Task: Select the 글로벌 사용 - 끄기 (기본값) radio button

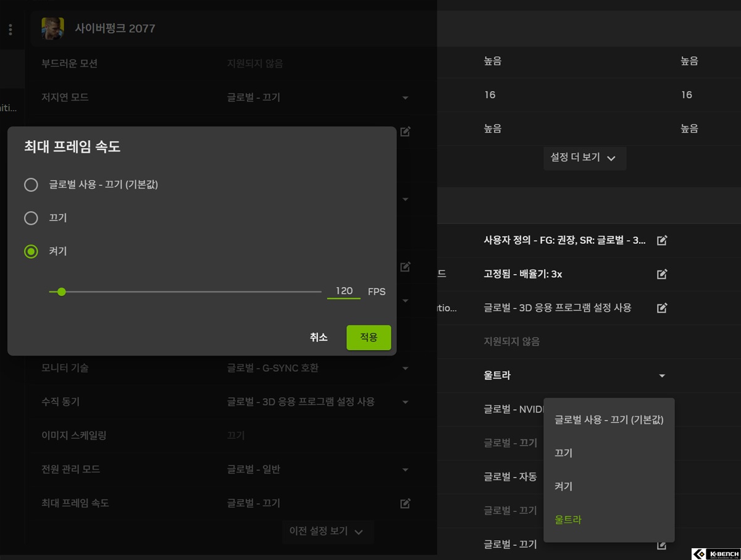Action: pyautogui.click(x=31, y=185)
